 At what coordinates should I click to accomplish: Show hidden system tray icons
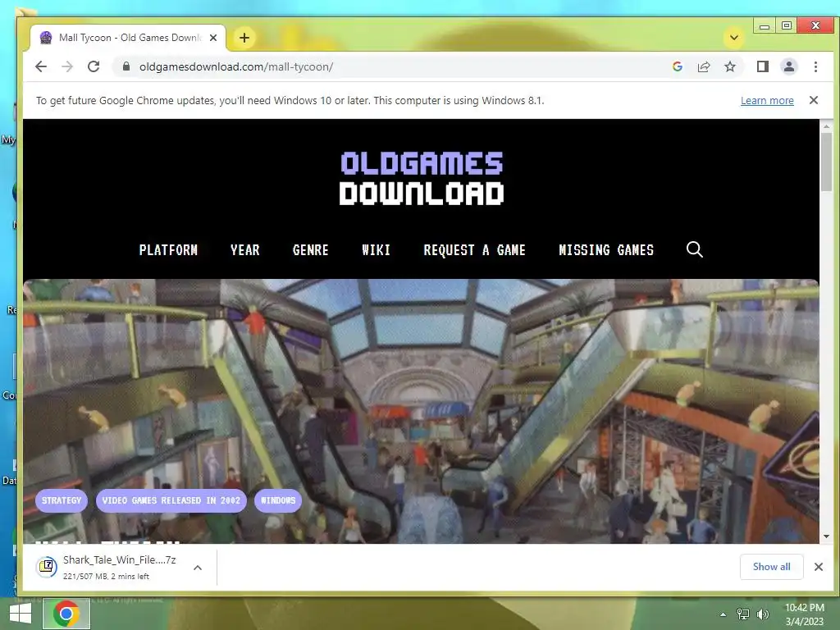(723, 614)
